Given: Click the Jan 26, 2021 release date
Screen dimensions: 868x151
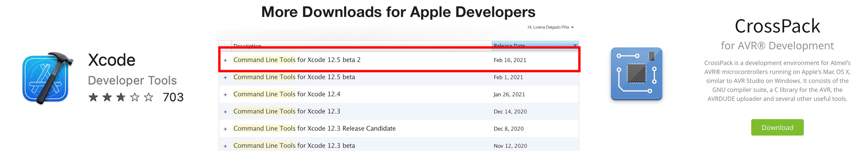Looking at the screenshot, I should tap(509, 94).
